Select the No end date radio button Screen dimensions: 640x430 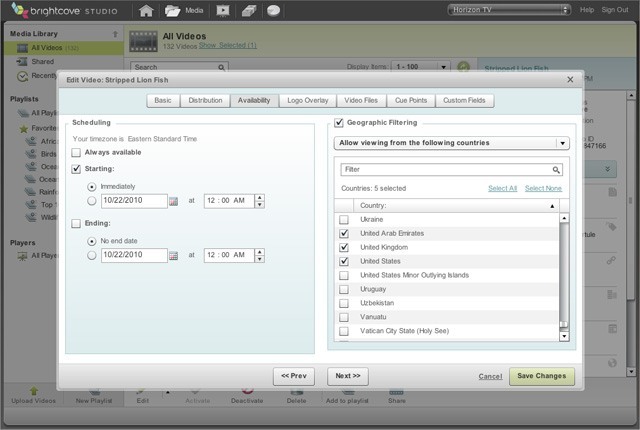(x=92, y=242)
